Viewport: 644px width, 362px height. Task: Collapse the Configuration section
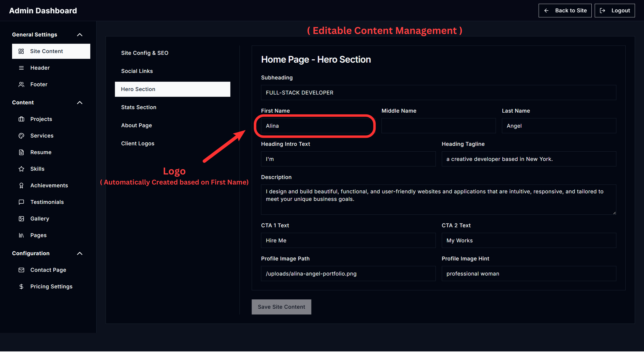pos(80,253)
